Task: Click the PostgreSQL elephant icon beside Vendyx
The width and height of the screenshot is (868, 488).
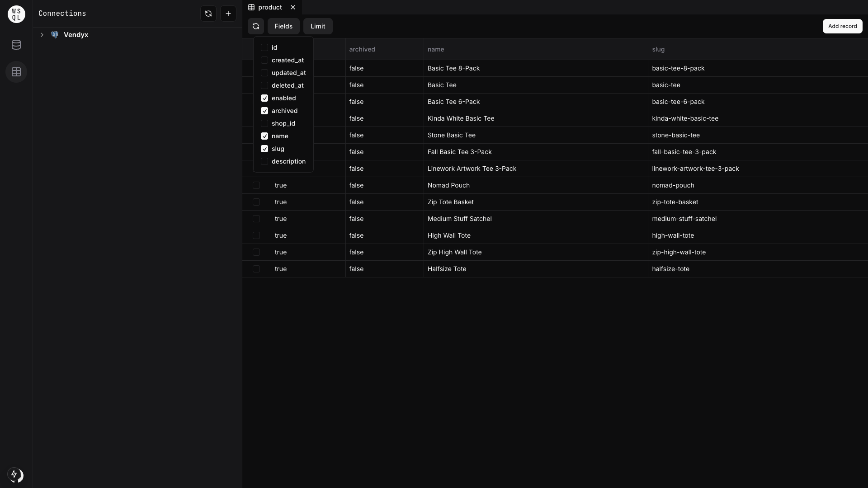Action: click(x=55, y=35)
